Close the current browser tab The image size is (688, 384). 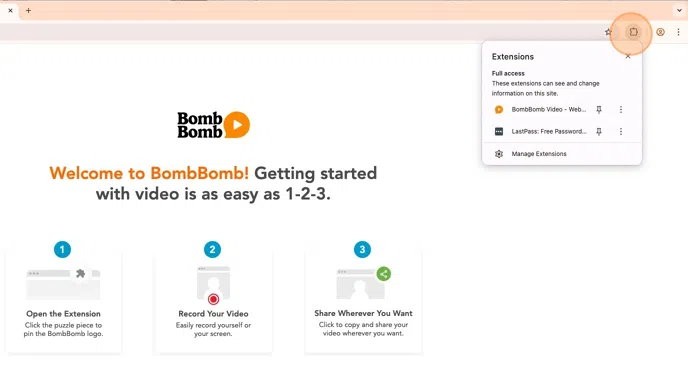point(11,11)
